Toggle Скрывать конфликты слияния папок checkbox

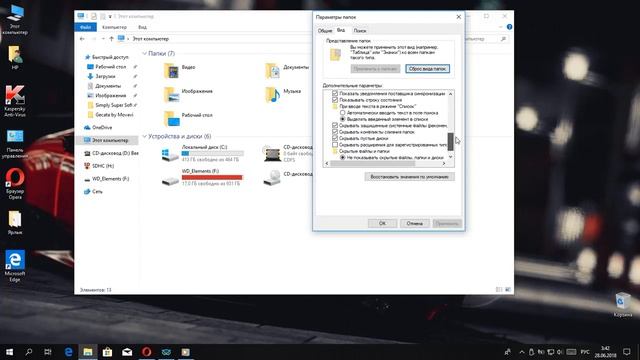point(335,132)
